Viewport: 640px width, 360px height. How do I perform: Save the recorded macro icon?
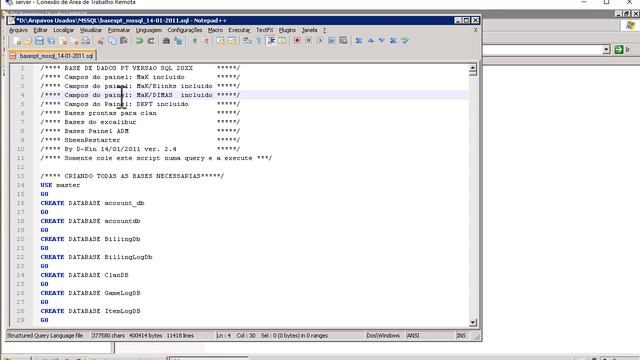343,41
